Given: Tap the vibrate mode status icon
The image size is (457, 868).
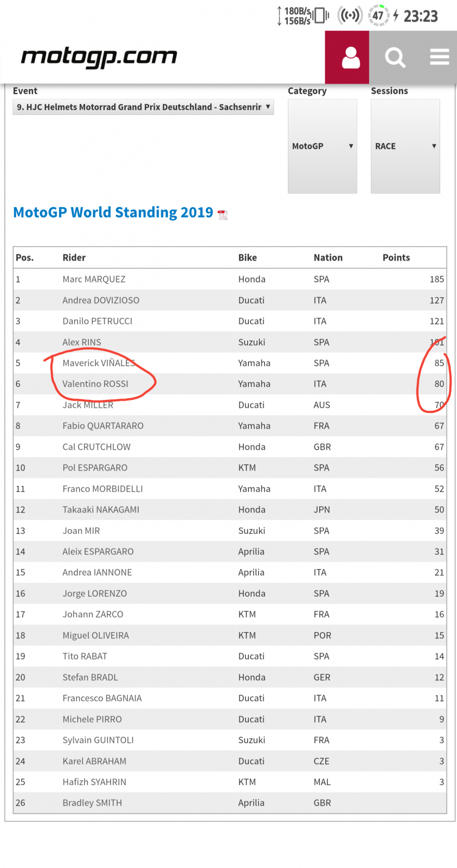Looking at the screenshot, I should pyautogui.click(x=321, y=15).
